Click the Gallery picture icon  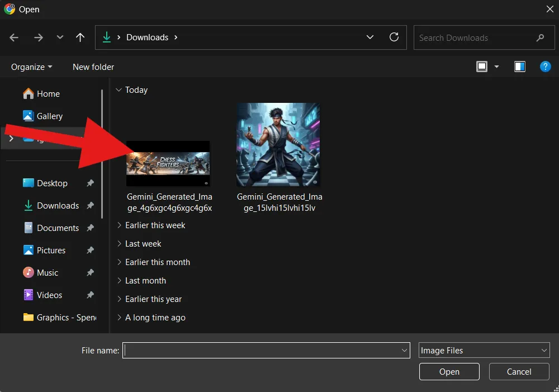(28, 116)
